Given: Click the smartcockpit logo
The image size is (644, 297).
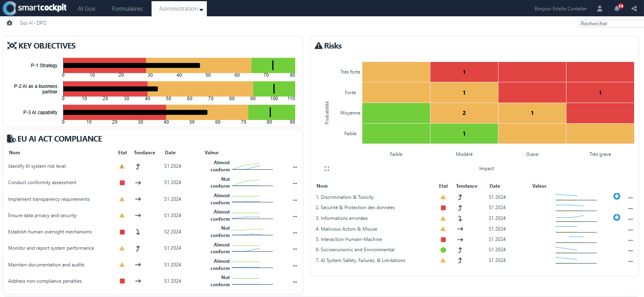Looking at the screenshot, I should point(35,8).
